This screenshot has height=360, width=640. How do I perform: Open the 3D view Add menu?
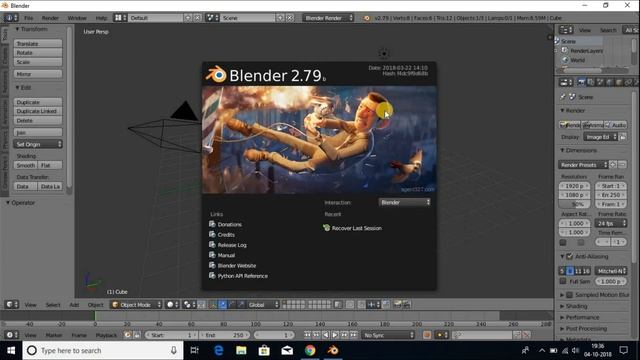pos(74,304)
